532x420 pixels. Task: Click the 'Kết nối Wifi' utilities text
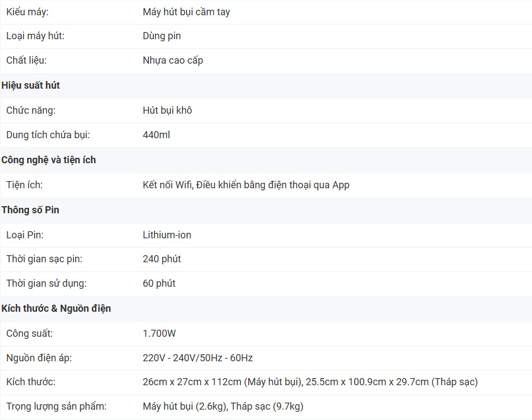[x=166, y=185]
